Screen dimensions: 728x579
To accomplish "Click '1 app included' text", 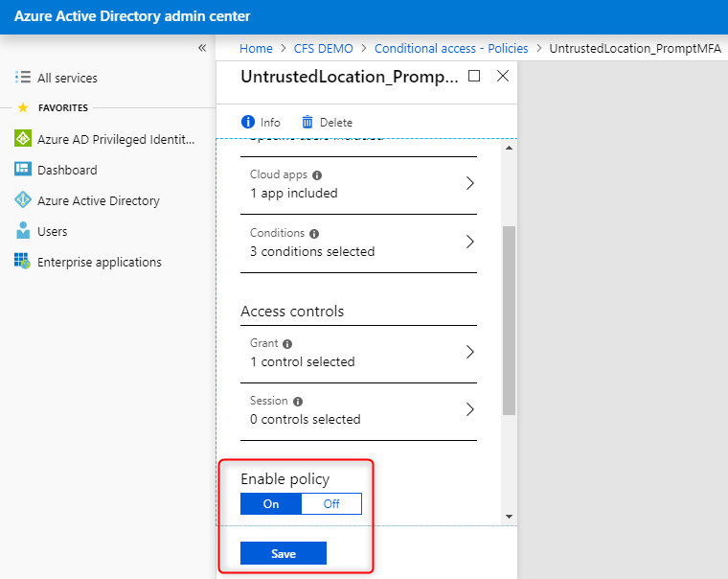I will (294, 193).
